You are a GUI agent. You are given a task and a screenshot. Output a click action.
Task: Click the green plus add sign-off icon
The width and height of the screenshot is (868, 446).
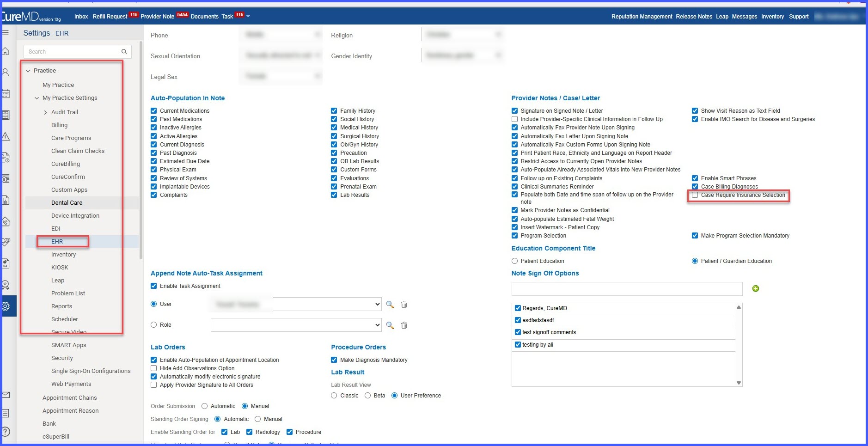tap(756, 288)
